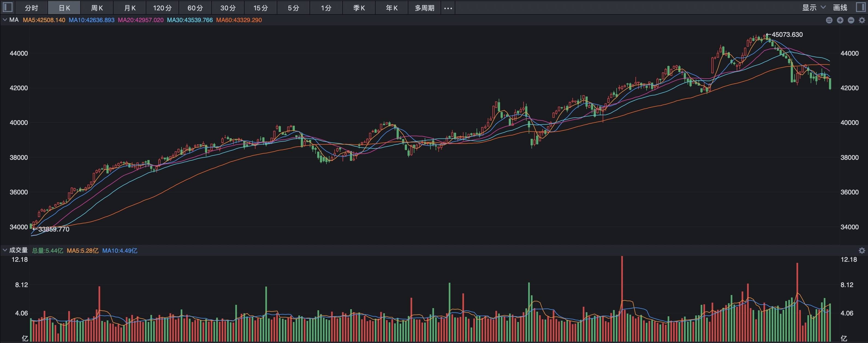Switch to 年K yearly chart tab
This screenshot has width=868, height=343.
[x=391, y=8]
